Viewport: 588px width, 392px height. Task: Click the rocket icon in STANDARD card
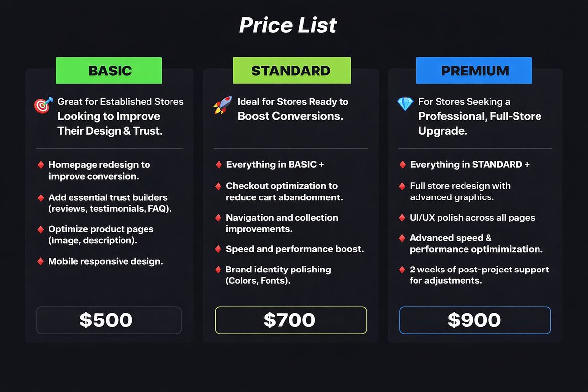click(x=222, y=105)
